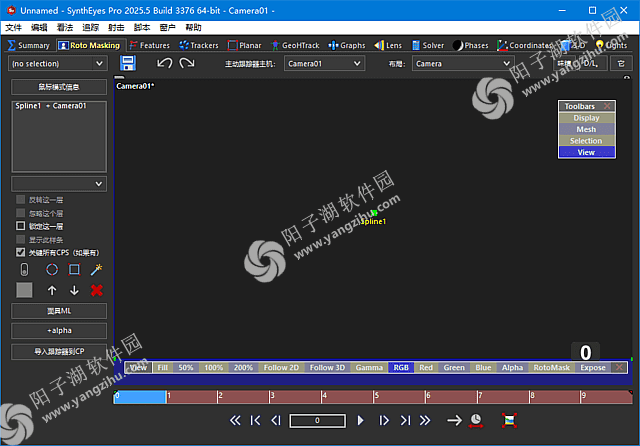
Task: Switch to the Summary tab
Action: (29, 45)
